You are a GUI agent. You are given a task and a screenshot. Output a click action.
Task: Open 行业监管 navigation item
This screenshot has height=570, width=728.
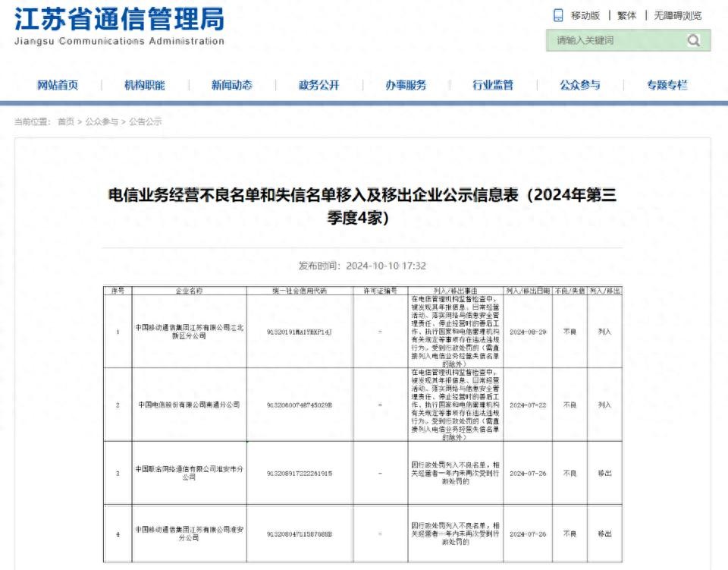tap(493, 85)
